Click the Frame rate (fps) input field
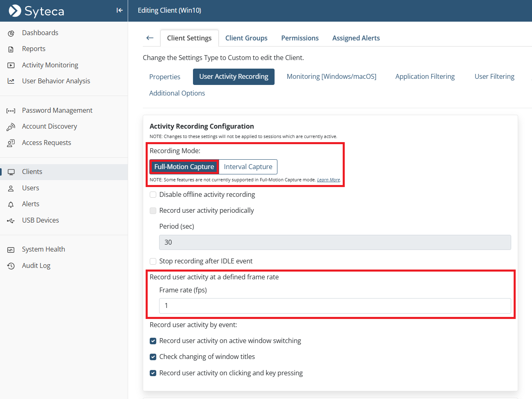This screenshot has width=532, height=399. coord(335,306)
